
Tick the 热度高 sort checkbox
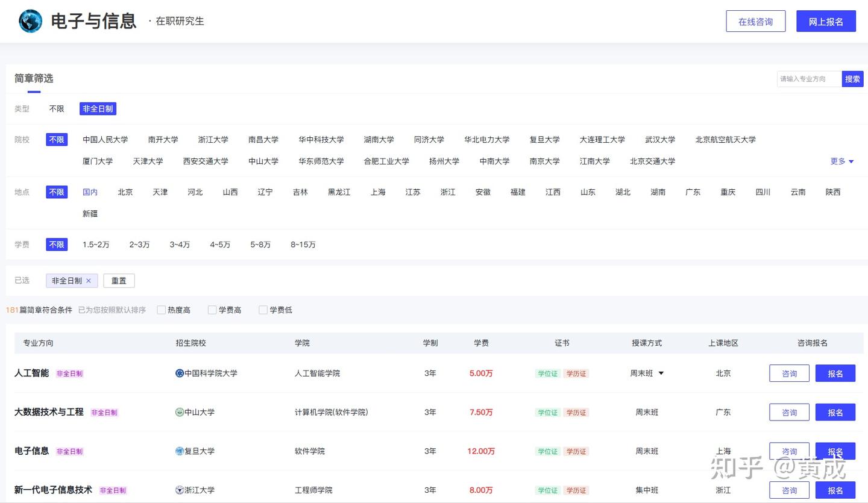[x=161, y=310]
